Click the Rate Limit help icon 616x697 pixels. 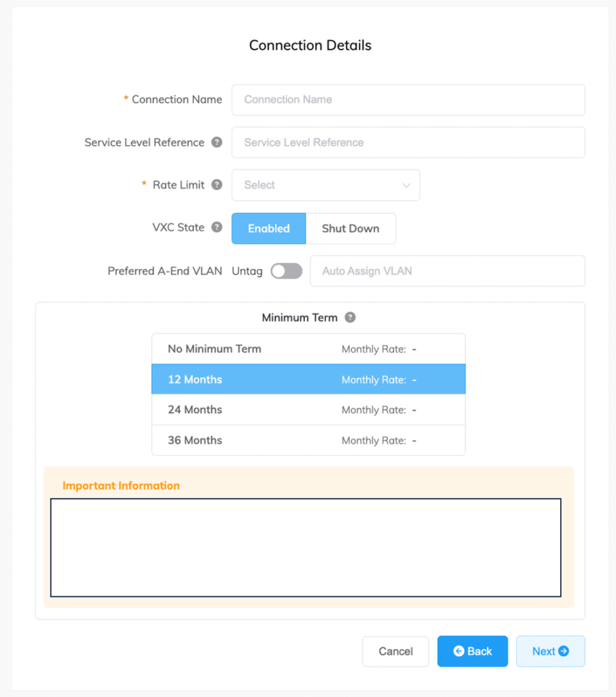[216, 184]
